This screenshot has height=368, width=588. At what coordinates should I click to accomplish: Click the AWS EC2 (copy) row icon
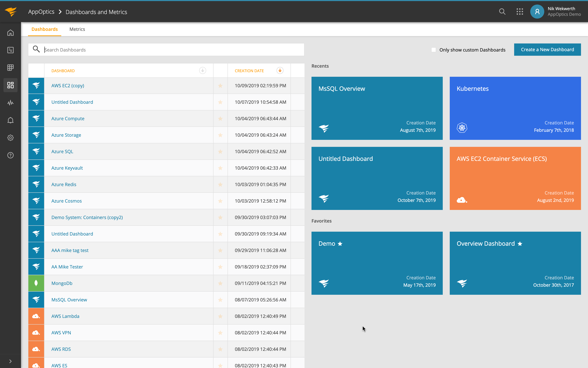[x=36, y=86]
